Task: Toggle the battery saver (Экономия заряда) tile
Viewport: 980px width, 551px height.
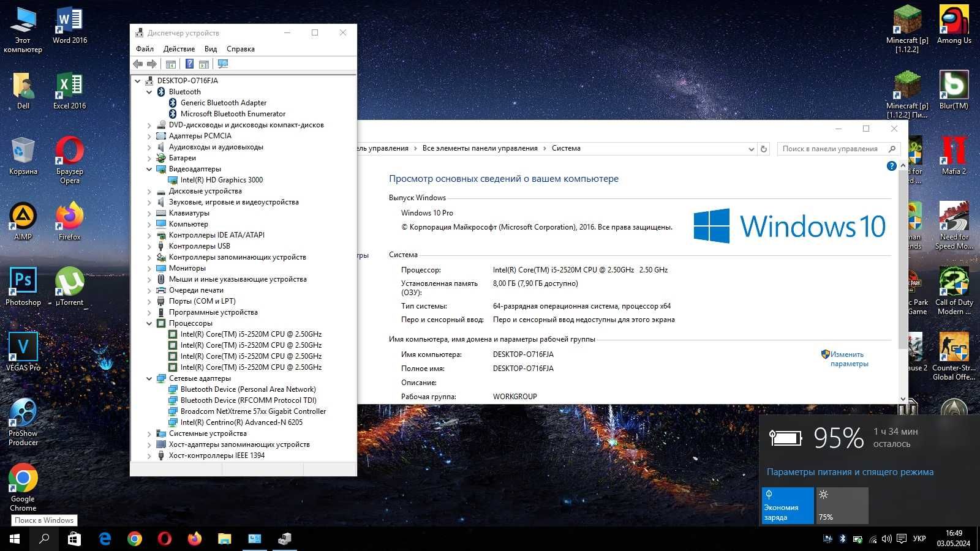Action: point(788,506)
